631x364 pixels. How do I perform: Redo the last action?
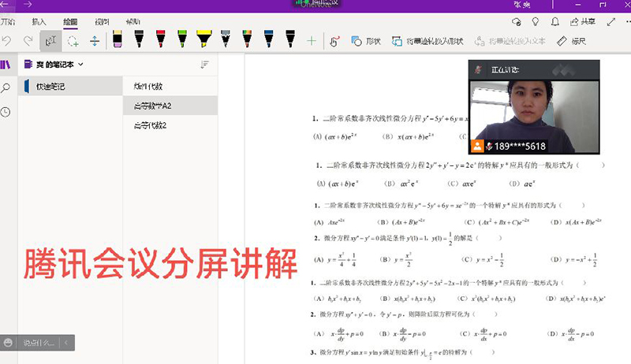pos(28,41)
